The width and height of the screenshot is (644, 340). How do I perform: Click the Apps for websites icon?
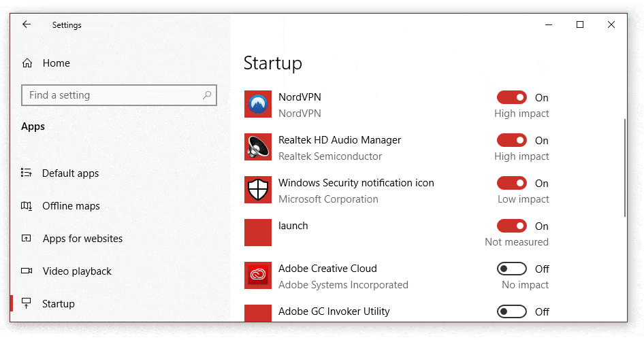27,238
